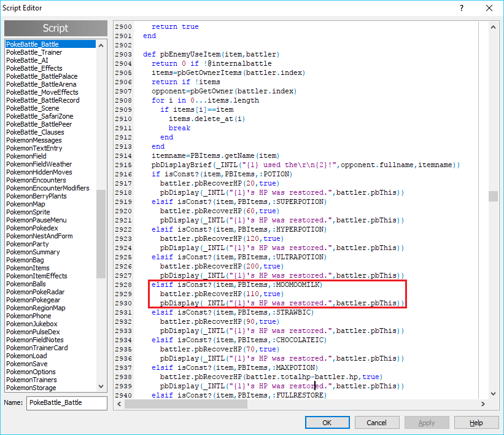Open the PokeBattle_AI script
The width and height of the screenshot is (504, 435).
[x=27, y=60]
